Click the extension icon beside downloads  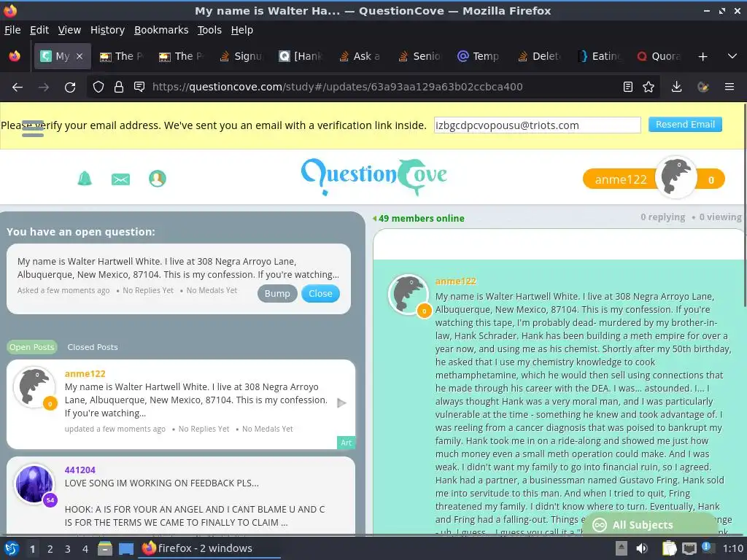tap(703, 87)
